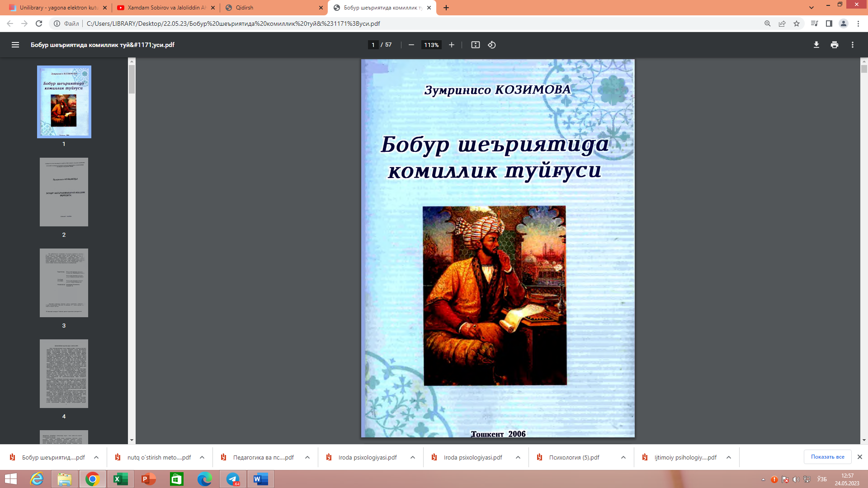Print the Бобур шеъриятида PDF
This screenshot has height=488, width=868.
pyautogui.click(x=835, y=45)
